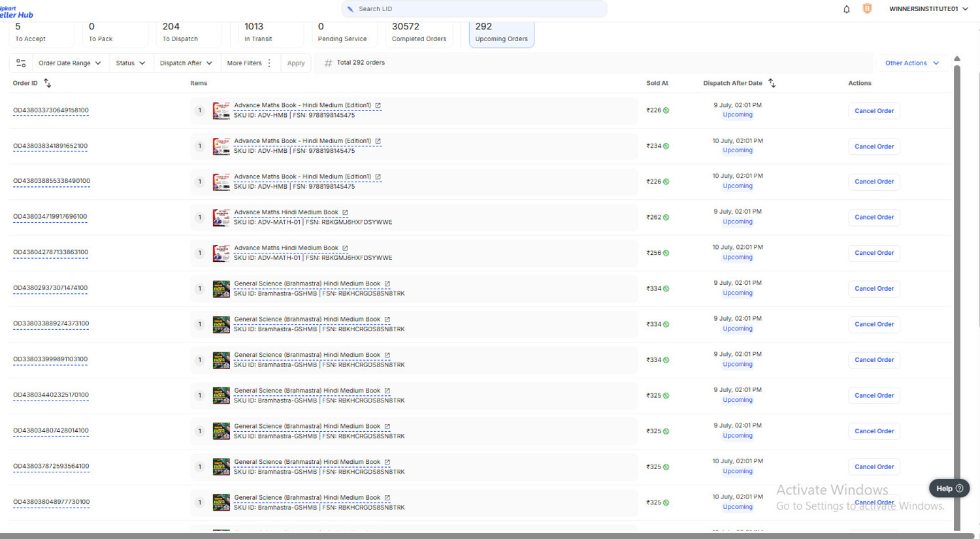Click the Total 292 orders text
Viewport: 980px width, 539px height.
361,63
